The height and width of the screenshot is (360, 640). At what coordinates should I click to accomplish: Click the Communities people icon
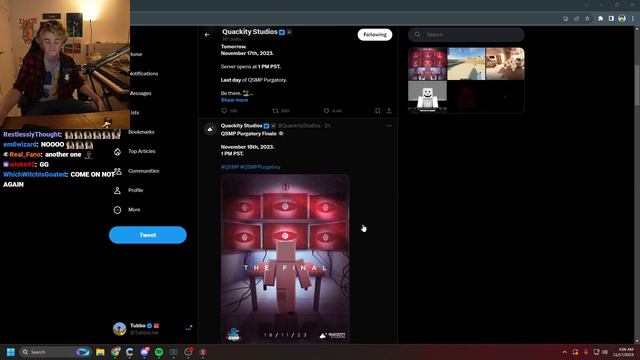click(x=118, y=171)
